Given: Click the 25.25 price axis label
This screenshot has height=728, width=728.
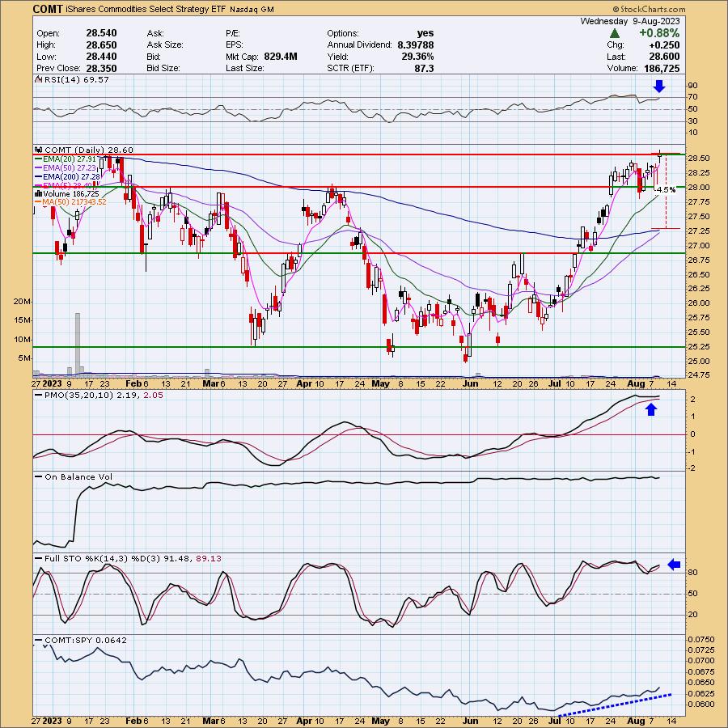Looking at the screenshot, I should [698, 346].
